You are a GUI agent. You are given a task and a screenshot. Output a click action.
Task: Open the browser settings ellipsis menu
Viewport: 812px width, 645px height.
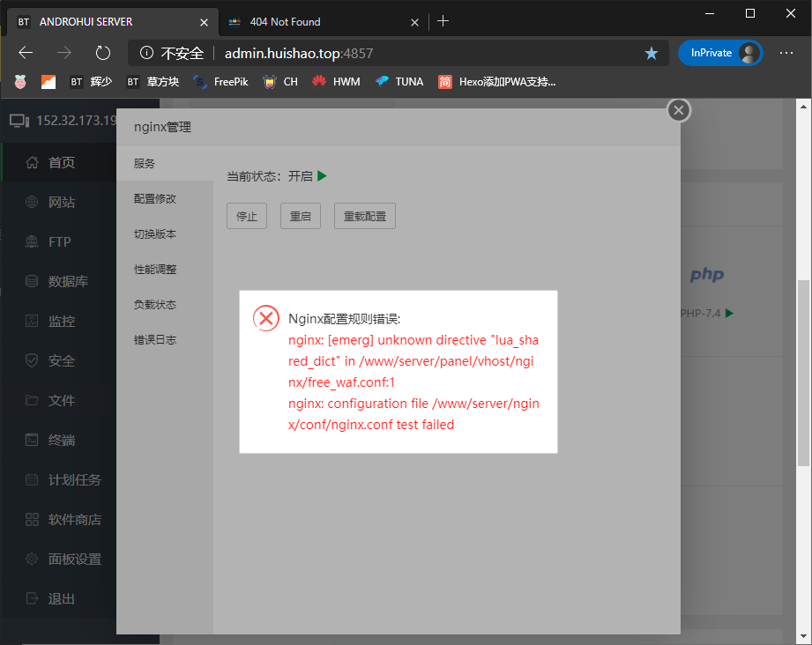[x=786, y=53]
